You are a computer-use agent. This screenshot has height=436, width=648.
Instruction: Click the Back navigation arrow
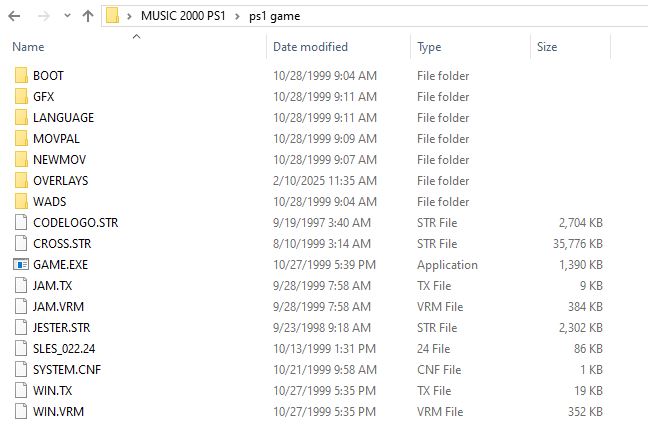(x=14, y=16)
